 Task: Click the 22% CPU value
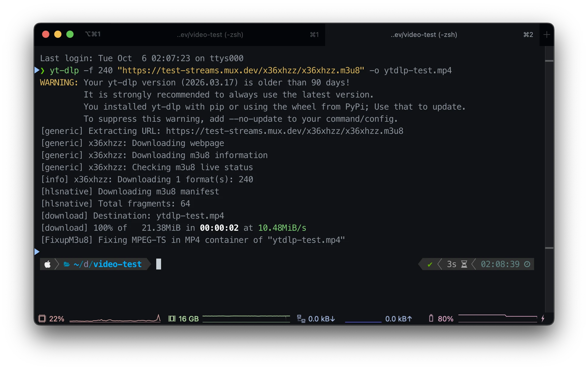point(57,319)
